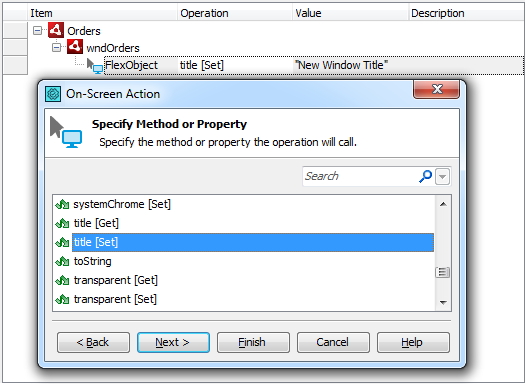Go back with the < Back button

point(93,342)
